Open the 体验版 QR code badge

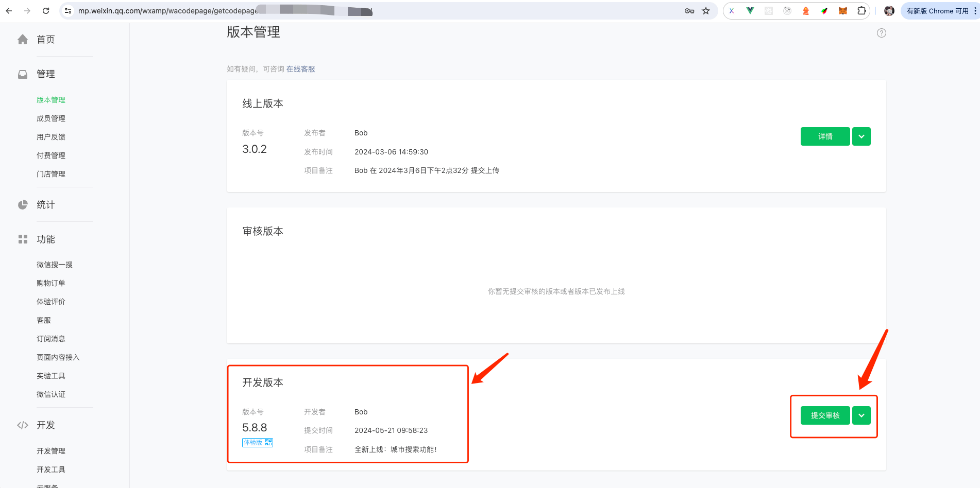(257, 443)
